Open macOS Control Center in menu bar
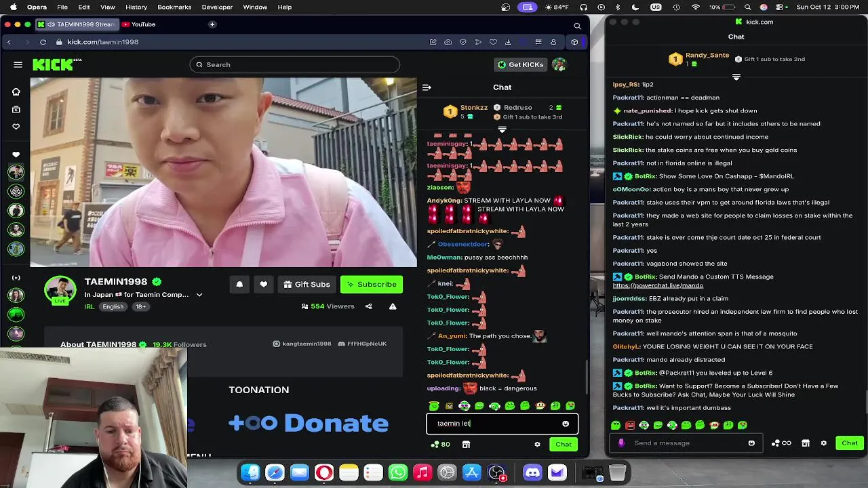This screenshot has width=868, height=488. (x=778, y=7)
